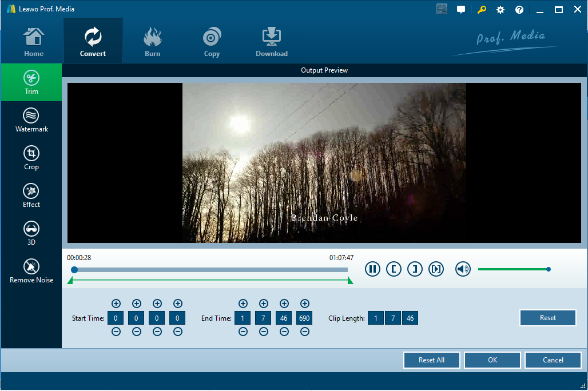Increase the Start Time hours value

[x=116, y=304]
